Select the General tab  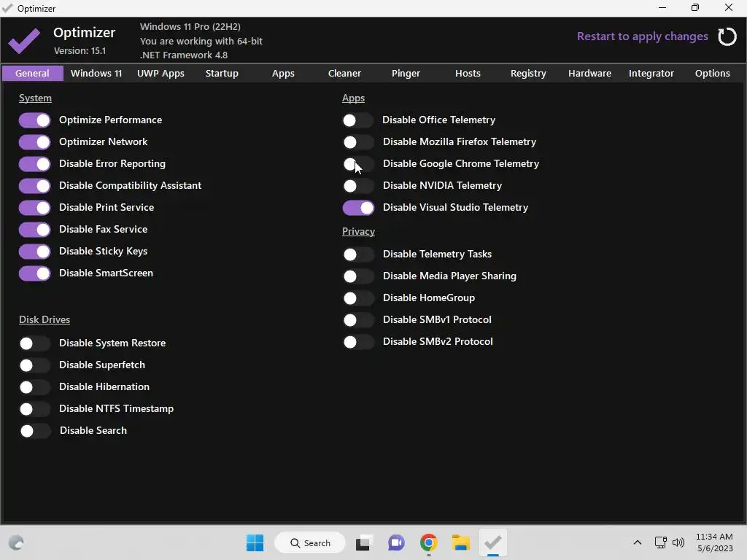coord(32,74)
